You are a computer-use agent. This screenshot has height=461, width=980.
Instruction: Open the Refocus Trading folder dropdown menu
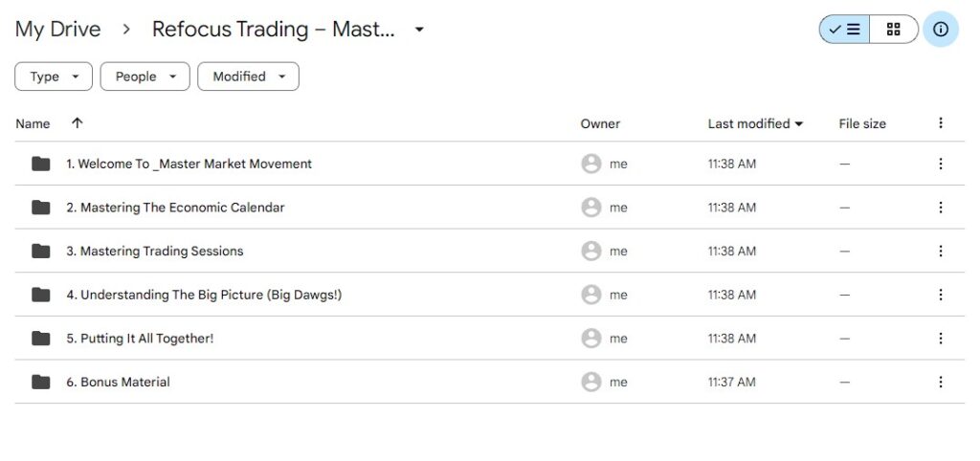419,30
